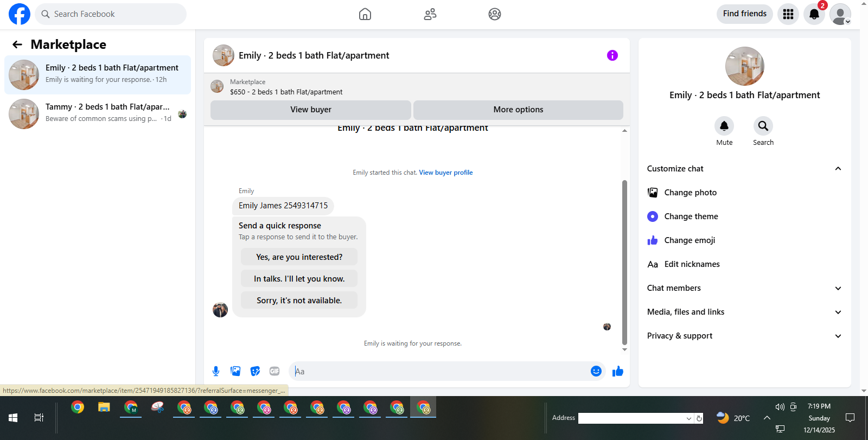Click the Change photo icon
The image size is (868, 440).
pyautogui.click(x=653, y=193)
